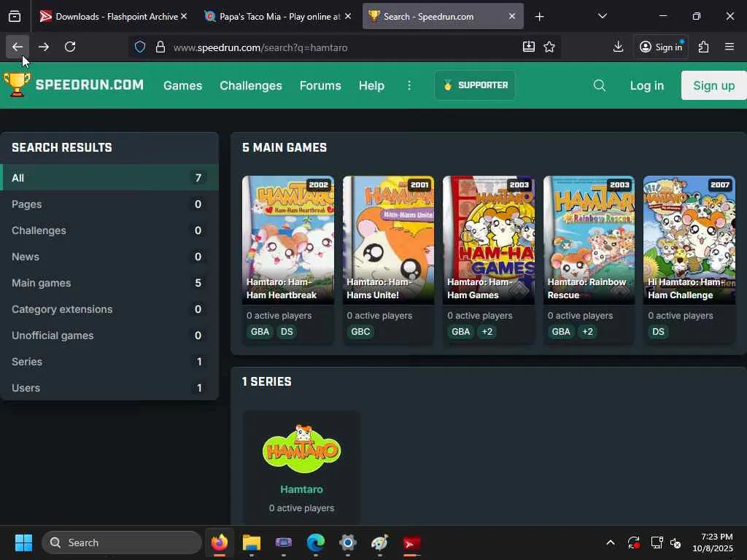Reload the page with refresh icon
Image resolution: width=747 pixels, height=560 pixels.
[x=70, y=47]
